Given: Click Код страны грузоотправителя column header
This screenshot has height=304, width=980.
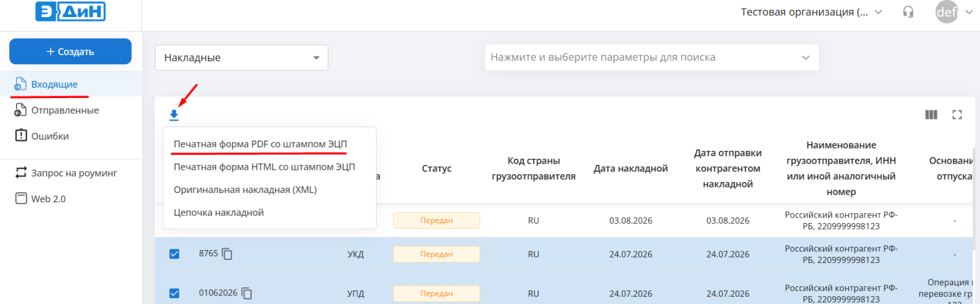Looking at the screenshot, I should pyautogui.click(x=533, y=169).
